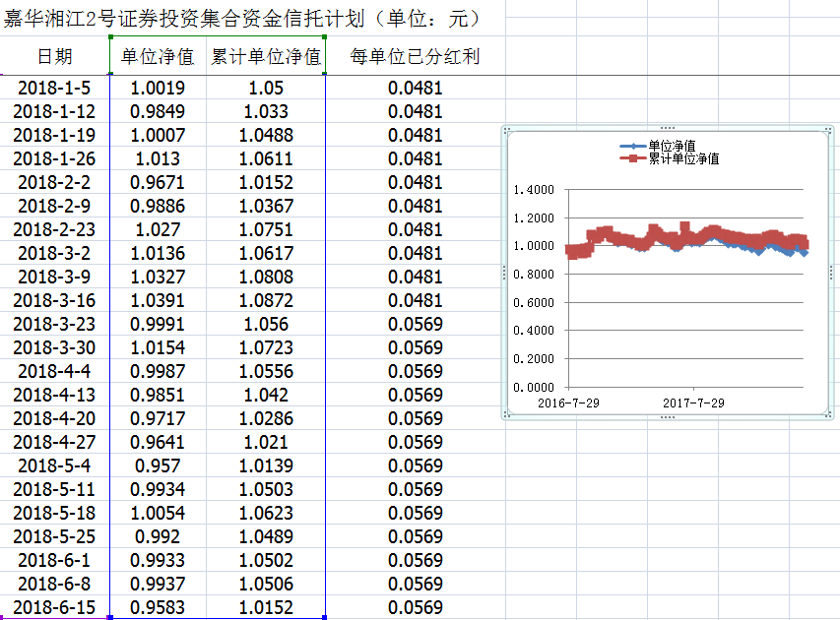Select the 单位净值 value 0.9583
This screenshot has height=620, width=840.
tap(158, 607)
